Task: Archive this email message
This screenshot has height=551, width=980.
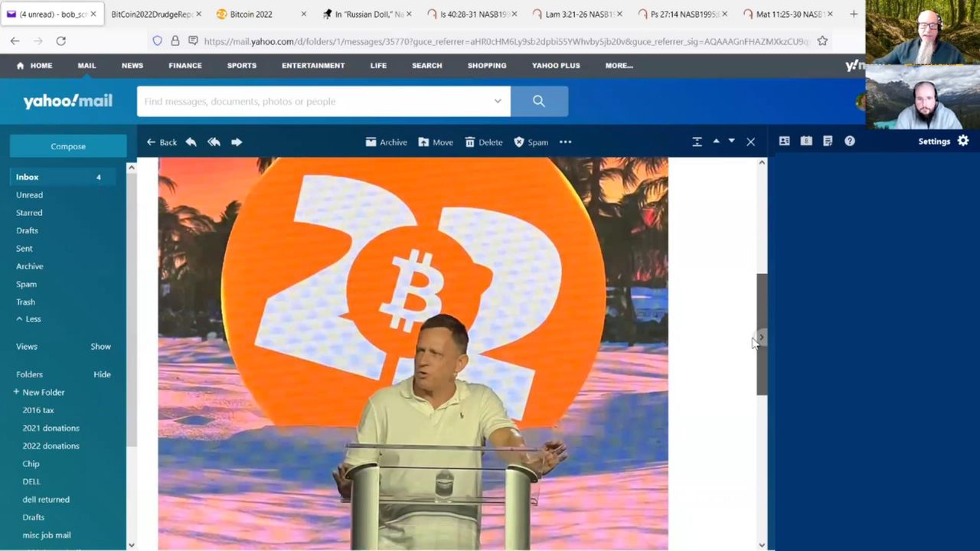Action: 386,142
